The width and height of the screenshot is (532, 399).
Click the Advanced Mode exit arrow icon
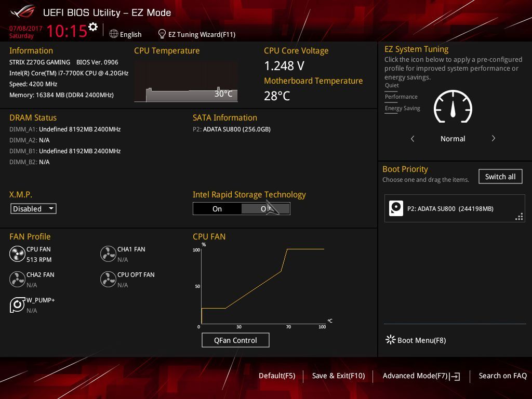(455, 376)
